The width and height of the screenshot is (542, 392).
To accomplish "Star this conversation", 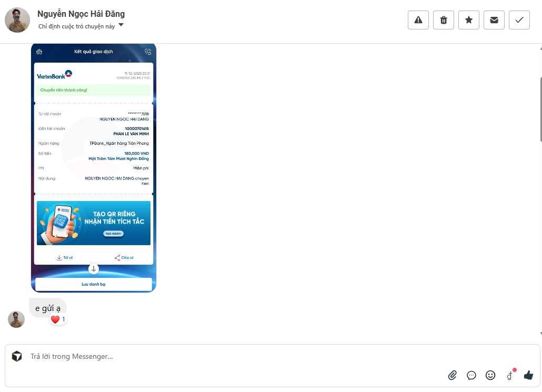I will coord(469,20).
